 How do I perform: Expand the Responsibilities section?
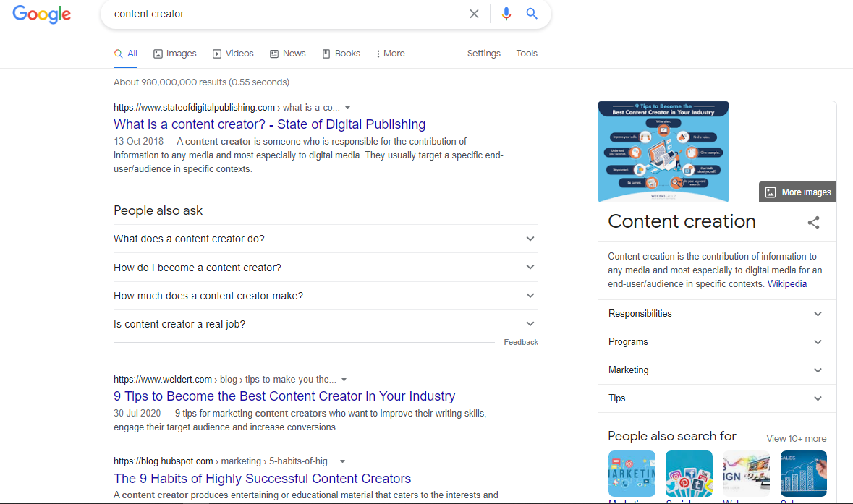[717, 314]
